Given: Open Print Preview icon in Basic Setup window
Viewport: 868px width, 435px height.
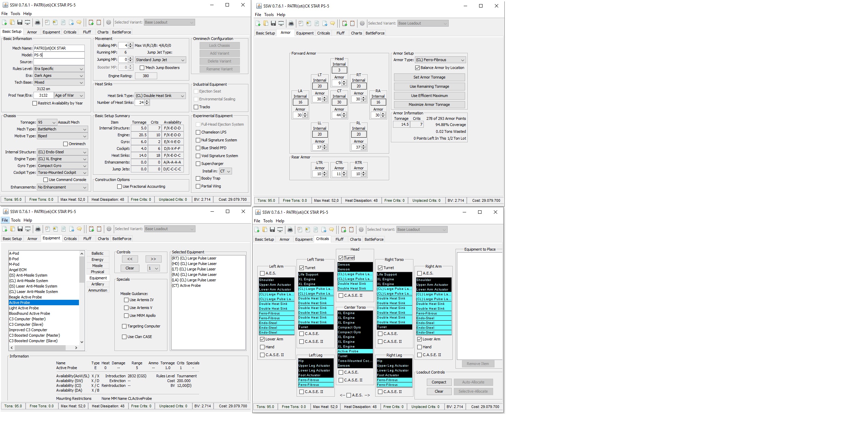Looking at the screenshot, I should [28, 23].
